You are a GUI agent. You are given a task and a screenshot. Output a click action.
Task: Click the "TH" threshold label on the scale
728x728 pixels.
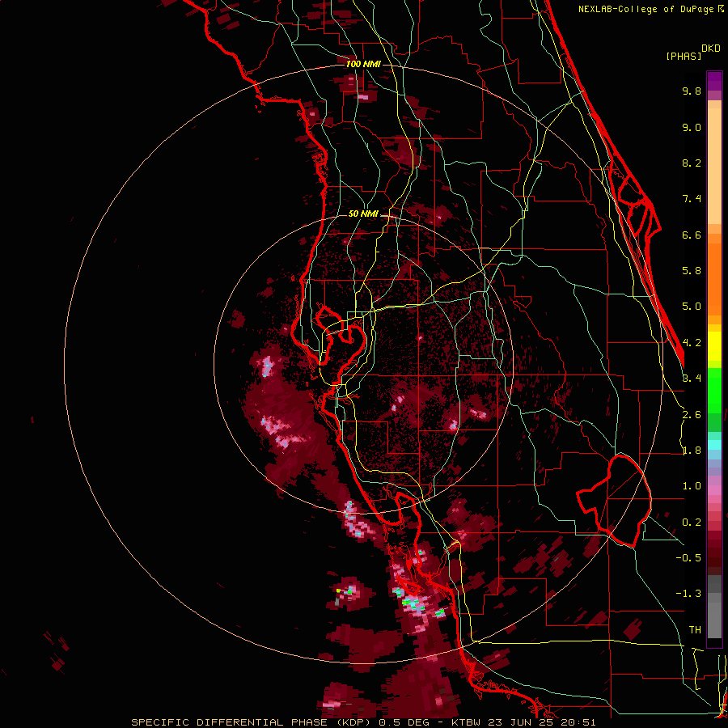(x=695, y=630)
